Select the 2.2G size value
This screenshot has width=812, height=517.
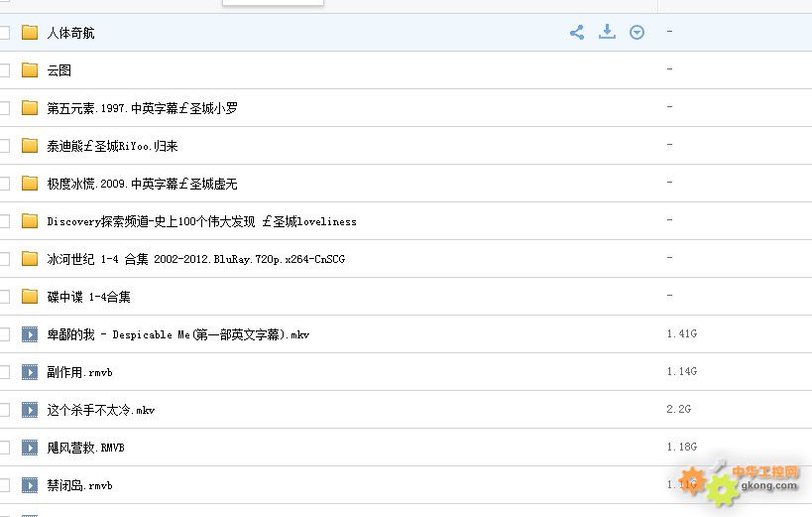click(678, 409)
